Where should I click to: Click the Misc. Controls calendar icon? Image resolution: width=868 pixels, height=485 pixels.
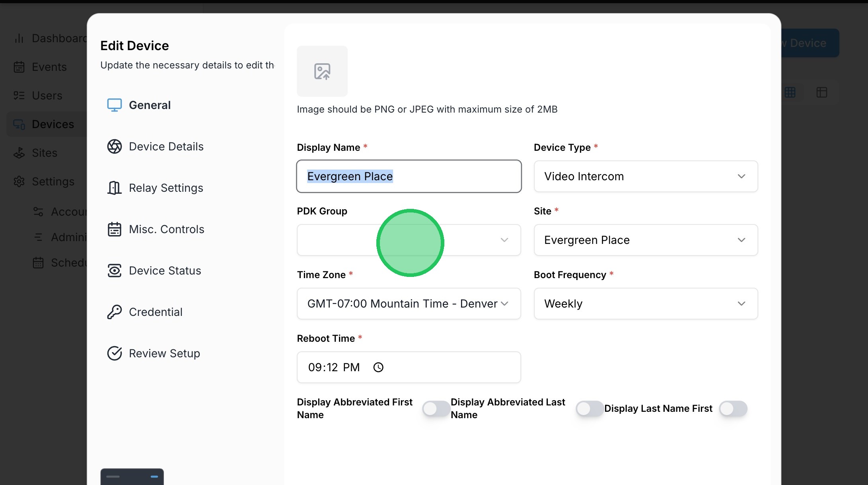pos(114,229)
